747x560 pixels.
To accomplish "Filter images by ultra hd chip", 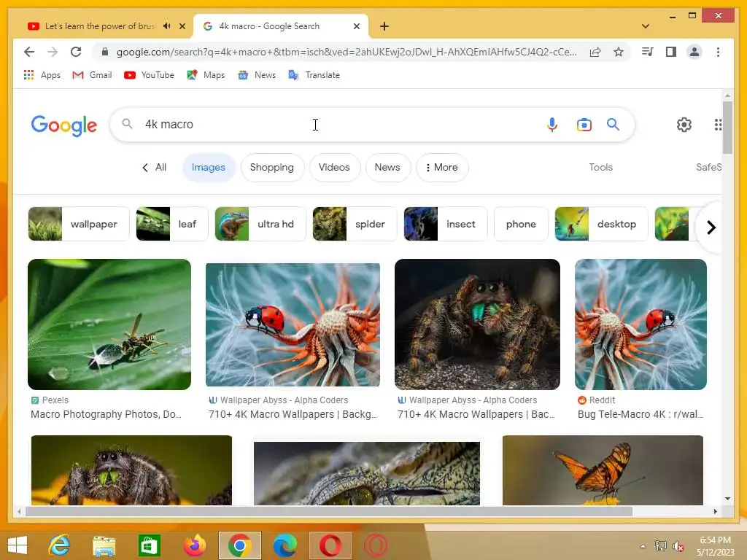I will point(260,224).
